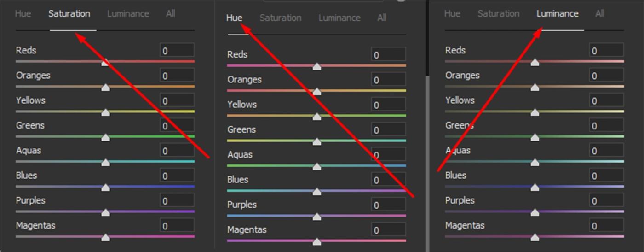Select Saturation tab in middle panel
Screen dimensions: 644x252
[281, 18]
